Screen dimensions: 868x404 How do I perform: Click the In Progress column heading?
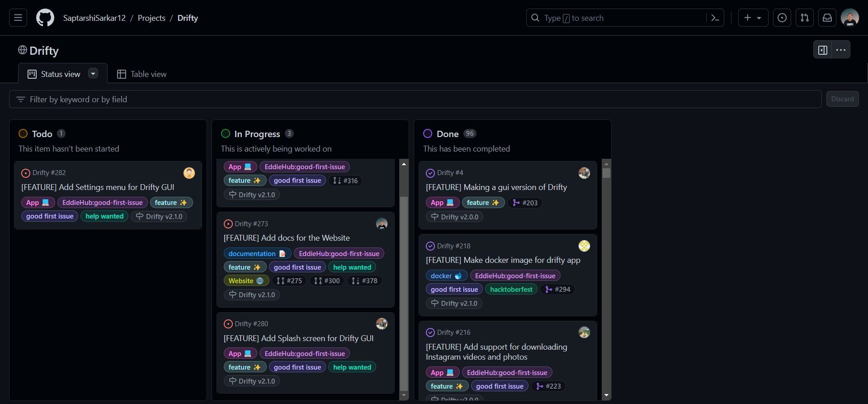(257, 133)
